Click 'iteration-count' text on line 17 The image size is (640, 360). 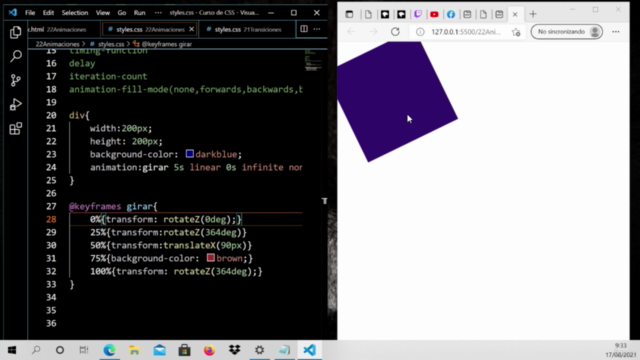pyautogui.click(x=108, y=76)
